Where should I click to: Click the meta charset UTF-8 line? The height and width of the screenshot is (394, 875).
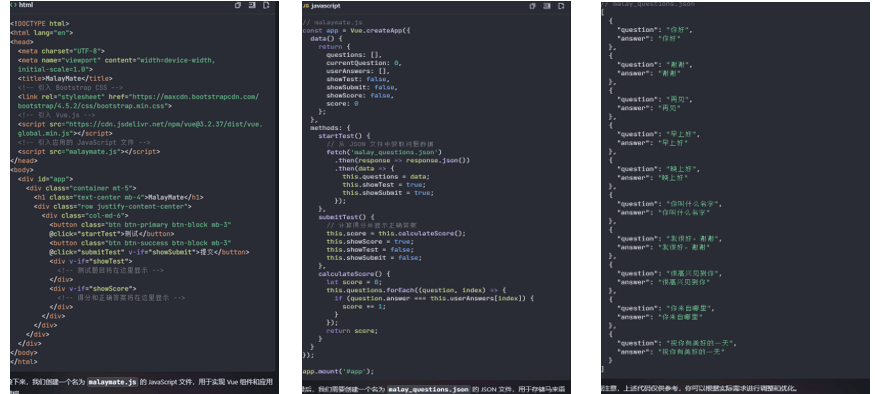coord(61,51)
